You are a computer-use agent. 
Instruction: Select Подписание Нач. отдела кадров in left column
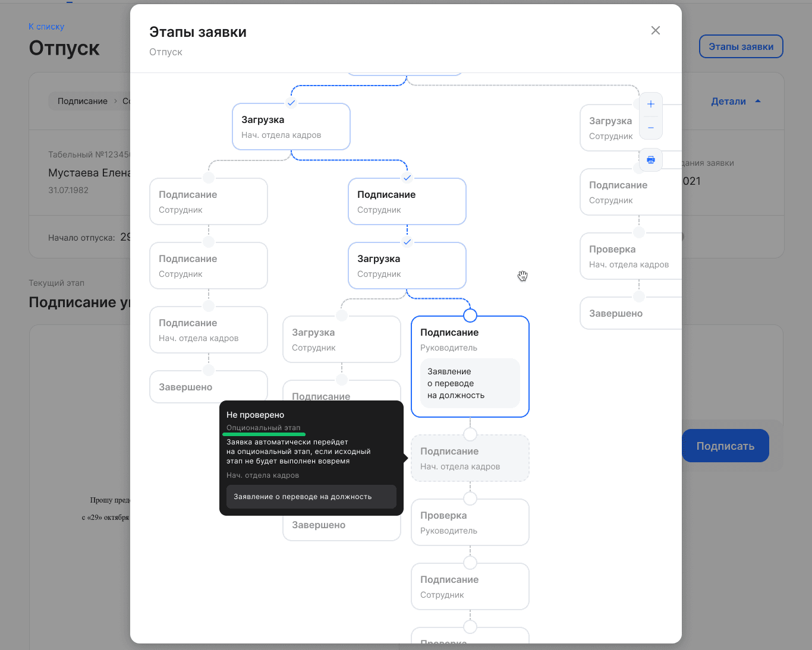coord(209,330)
